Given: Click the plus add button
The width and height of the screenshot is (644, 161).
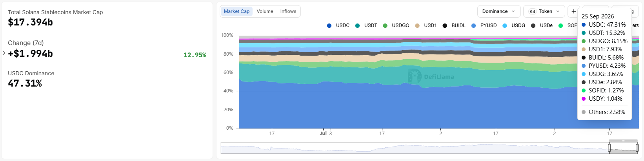Looking at the screenshot, I should point(573,11).
